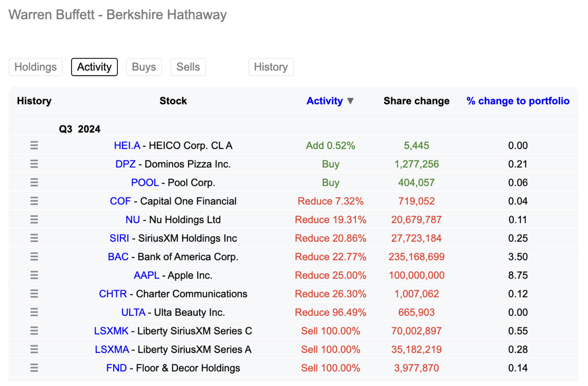Open the AAPL Apple Inc stock page
Image resolution: width=588 pixels, height=386 pixels.
point(146,275)
